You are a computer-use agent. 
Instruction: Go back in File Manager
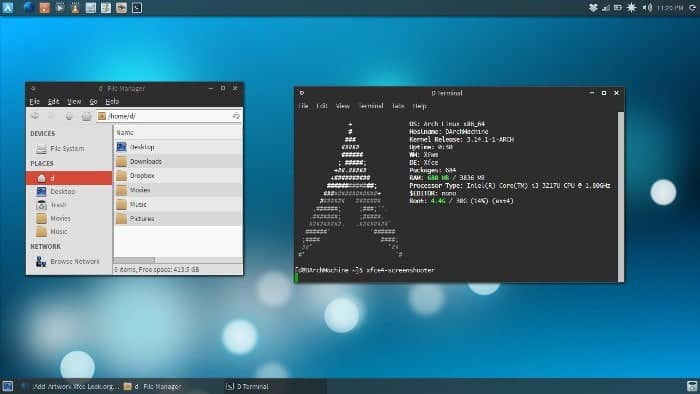[x=35, y=116]
